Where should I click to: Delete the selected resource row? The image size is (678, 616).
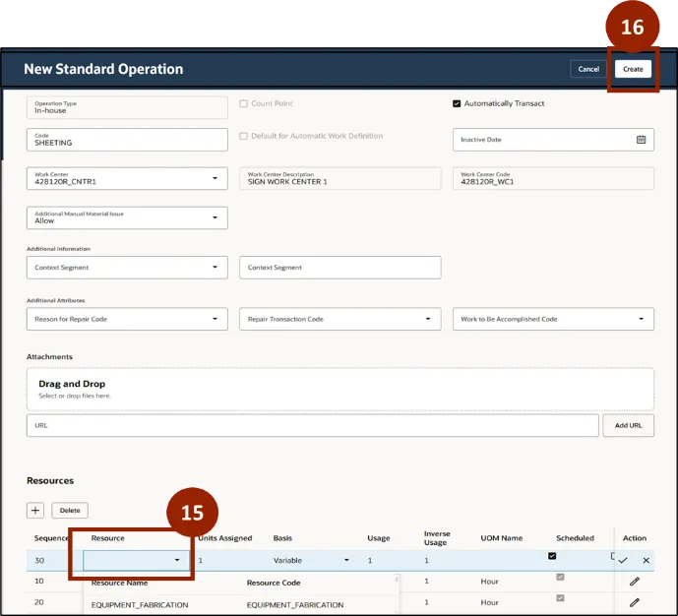click(70, 511)
